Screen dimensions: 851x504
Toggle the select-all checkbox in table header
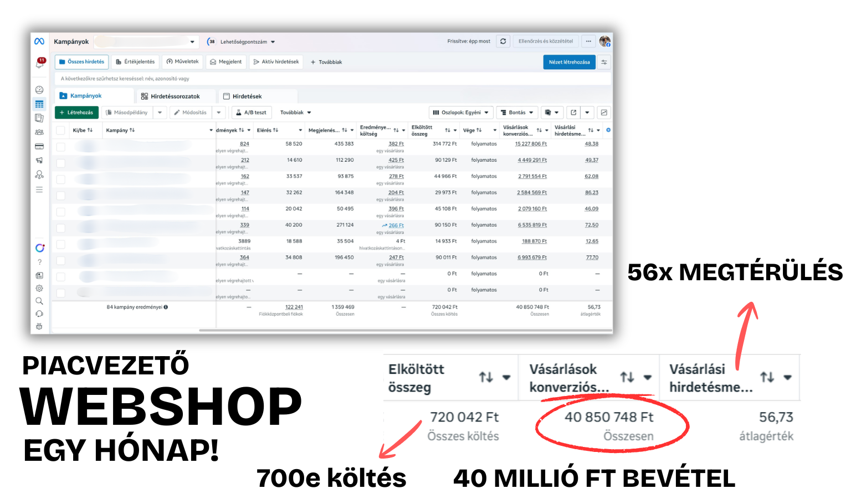point(61,131)
